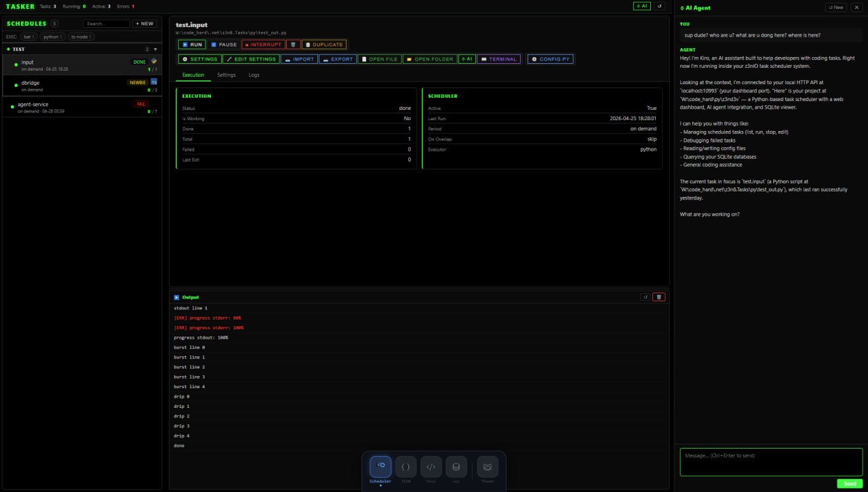Click the schedules count badge
868x492 pixels.
coord(54,23)
